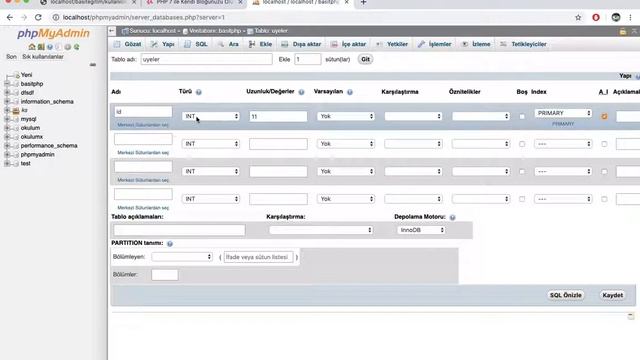The width and height of the screenshot is (640, 360).
Task: Click the help icon next to Uzunluk/Değerler
Action: 301,92
